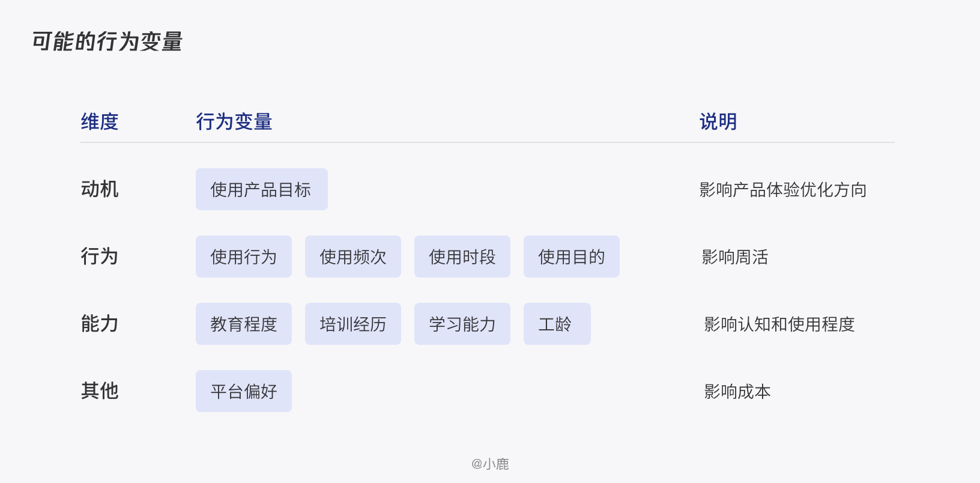Screen dimensions: 980x483
Task: Click the 可能的行为变量 title
Action: pos(107,41)
